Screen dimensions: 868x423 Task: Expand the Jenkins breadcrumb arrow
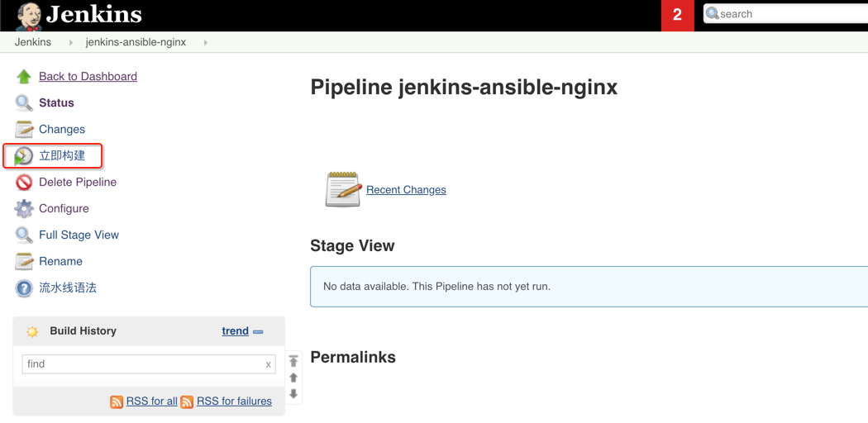tap(71, 42)
